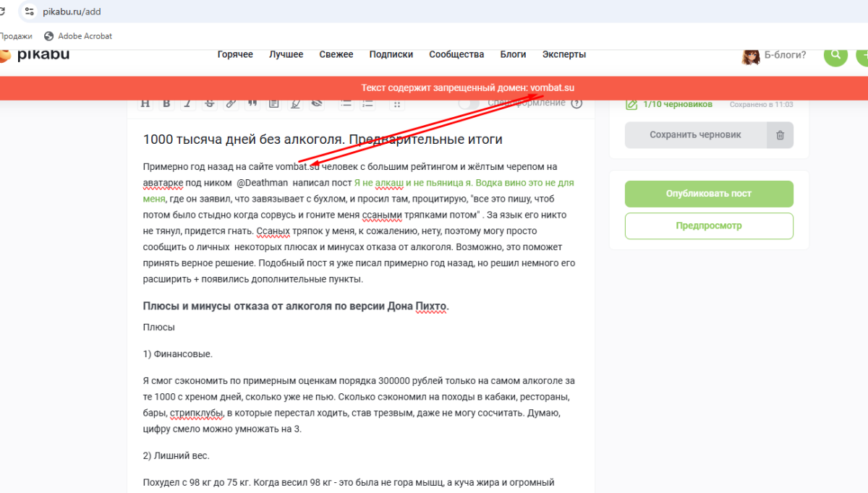Click the '2) Лишний вес.' line
868x493 pixels.
point(176,455)
